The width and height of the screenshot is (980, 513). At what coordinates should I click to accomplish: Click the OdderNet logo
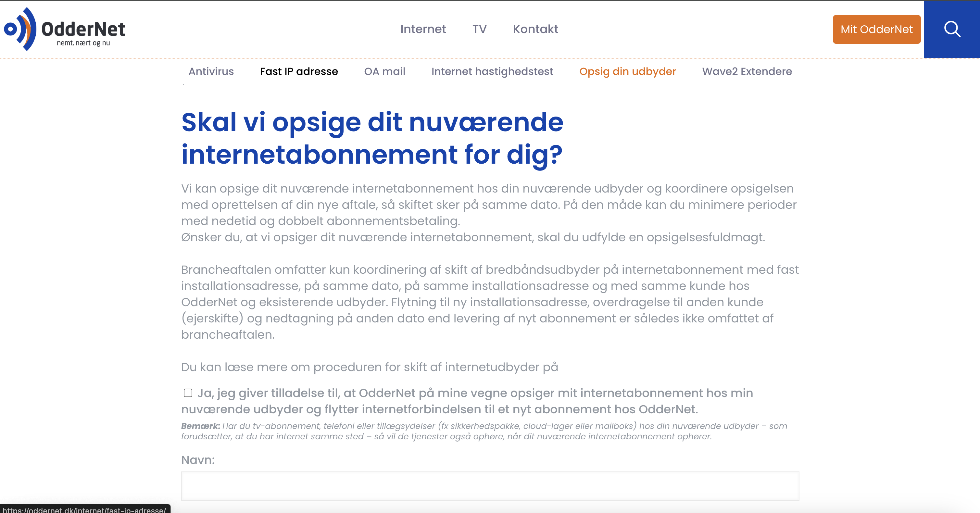pyautogui.click(x=64, y=30)
